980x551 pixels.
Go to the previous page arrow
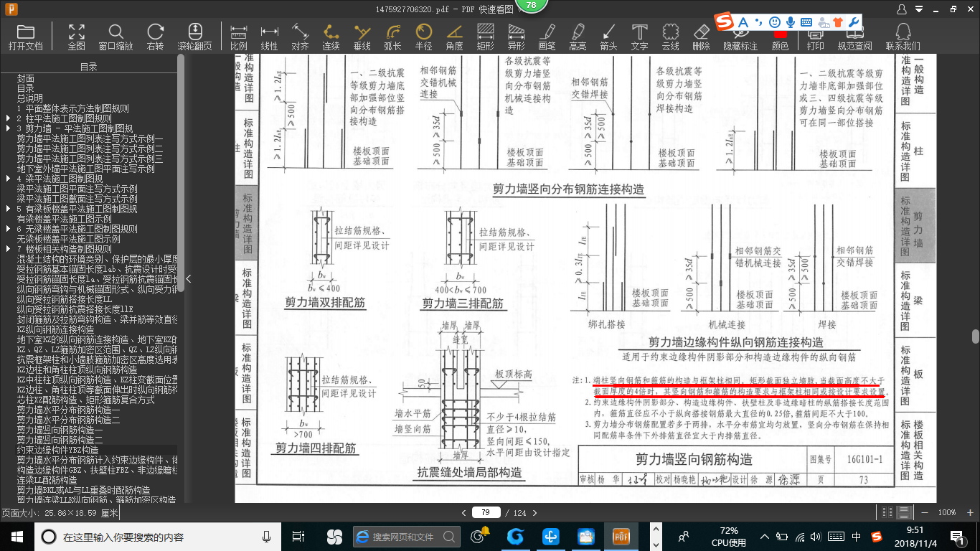coord(463,512)
